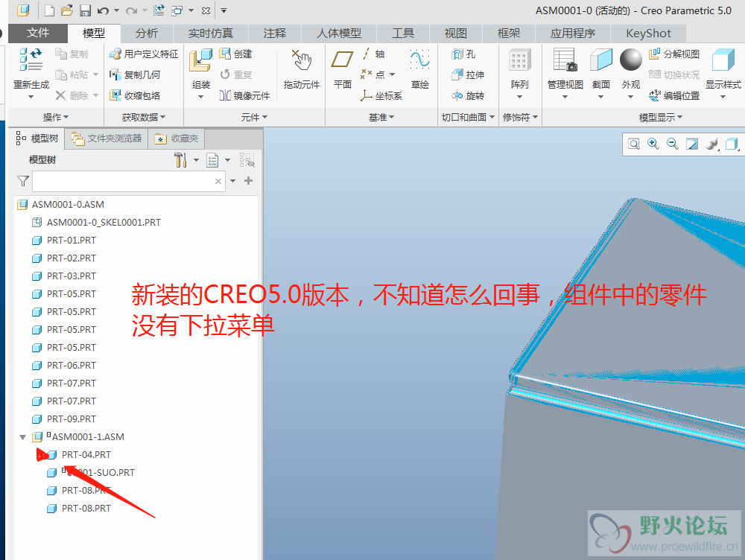
Task: Click Copy Geometry (复制几何) tool
Action: (x=134, y=74)
